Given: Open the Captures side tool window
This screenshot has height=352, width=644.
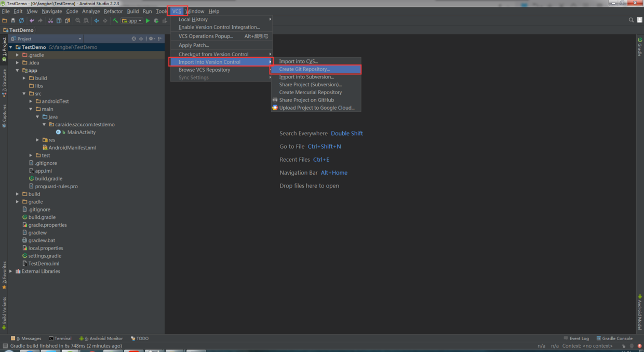Looking at the screenshot, I should click(x=4, y=116).
